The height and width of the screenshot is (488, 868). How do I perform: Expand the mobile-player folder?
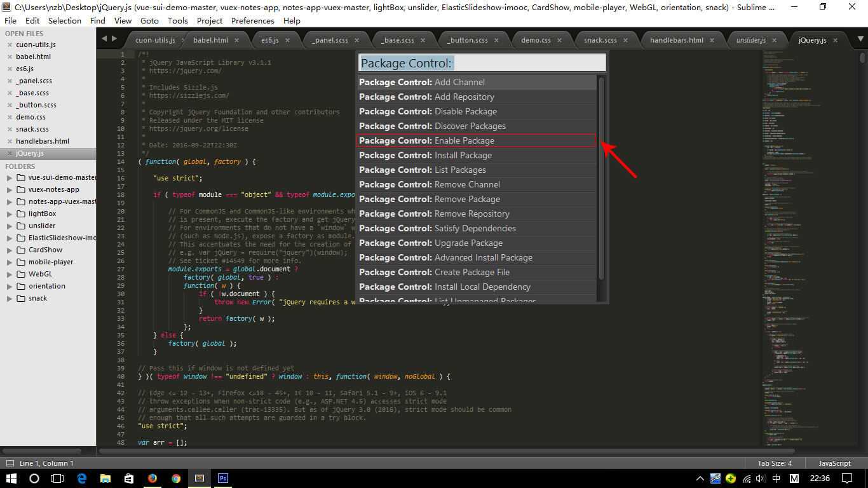[10, 262]
